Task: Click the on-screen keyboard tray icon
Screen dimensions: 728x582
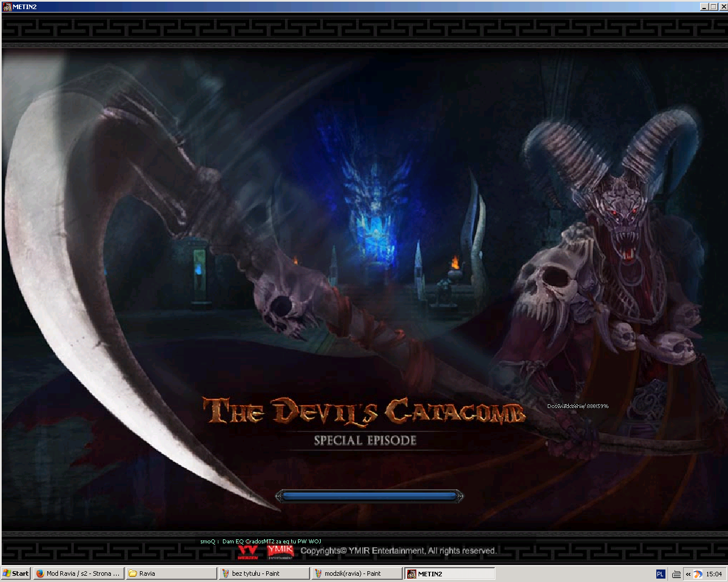Action: (676, 574)
